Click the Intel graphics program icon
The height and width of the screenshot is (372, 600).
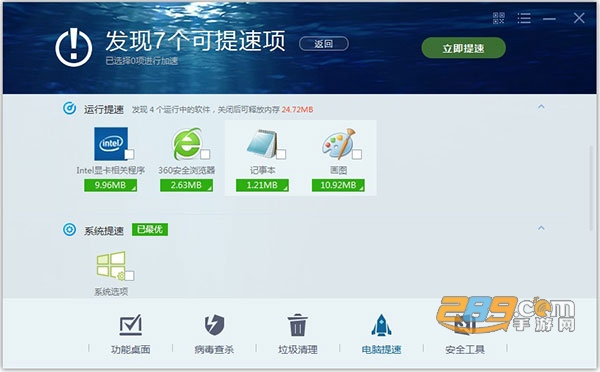pos(111,144)
